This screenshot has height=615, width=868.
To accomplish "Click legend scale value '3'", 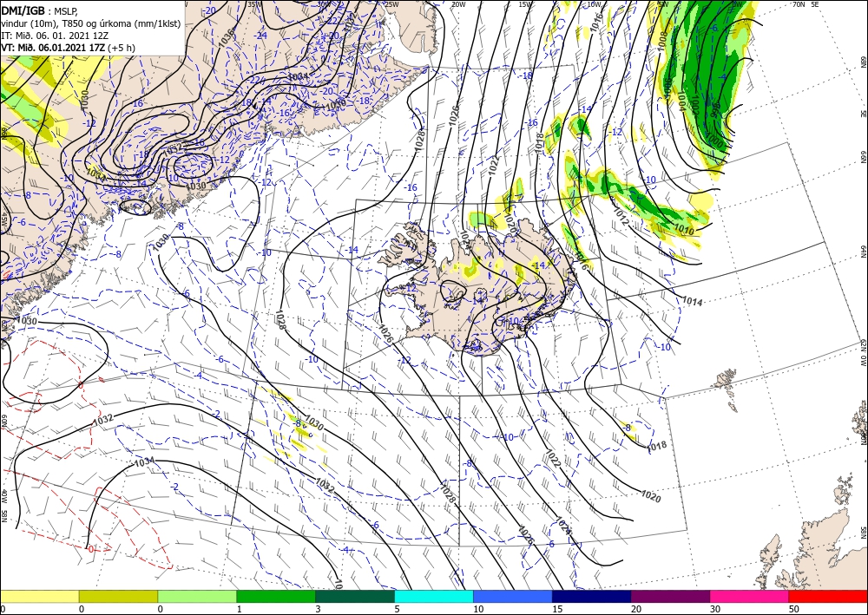I will pyautogui.click(x=318, y=609).
